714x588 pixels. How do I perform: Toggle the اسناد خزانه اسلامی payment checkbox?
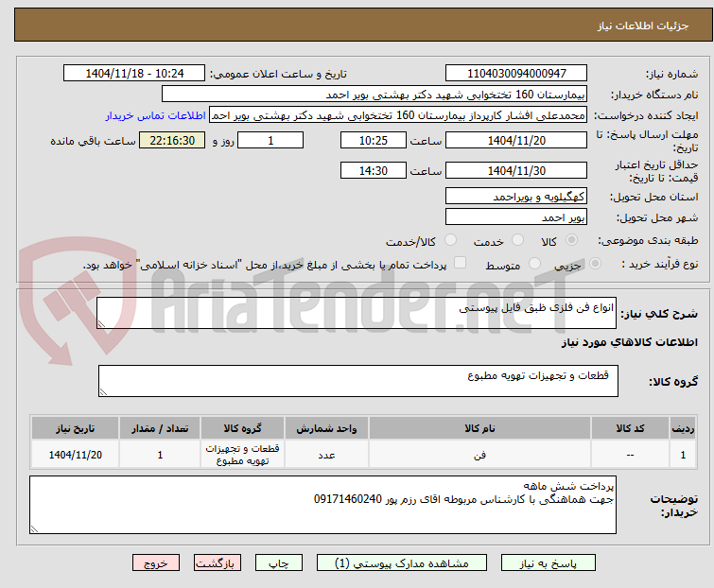tap(461, 263)
